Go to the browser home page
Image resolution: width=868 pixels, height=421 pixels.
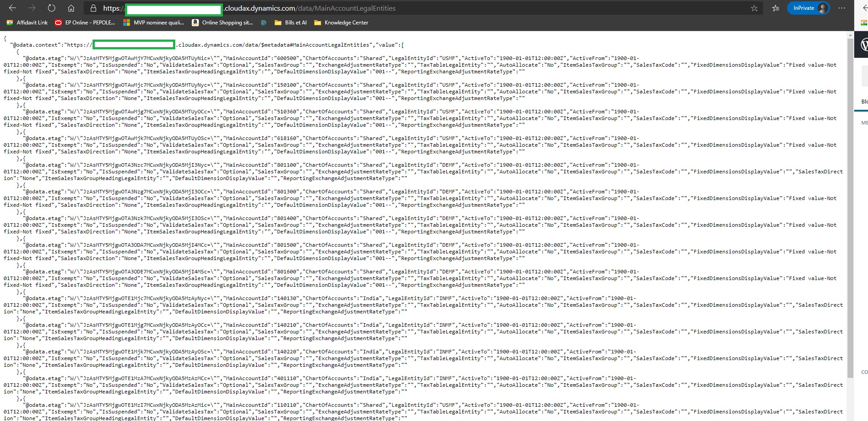(x=71, y=8)
